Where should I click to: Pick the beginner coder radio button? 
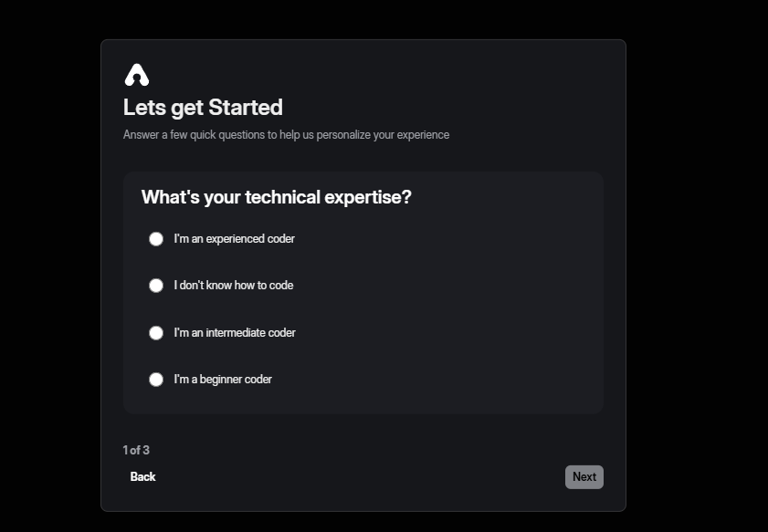156,380
